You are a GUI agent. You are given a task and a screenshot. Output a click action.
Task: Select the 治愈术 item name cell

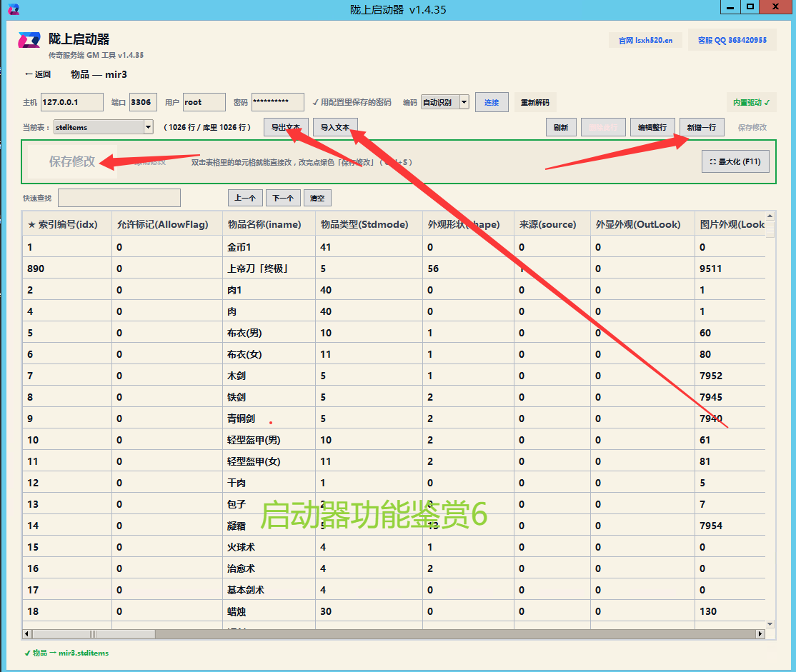(x=269, y=568)
